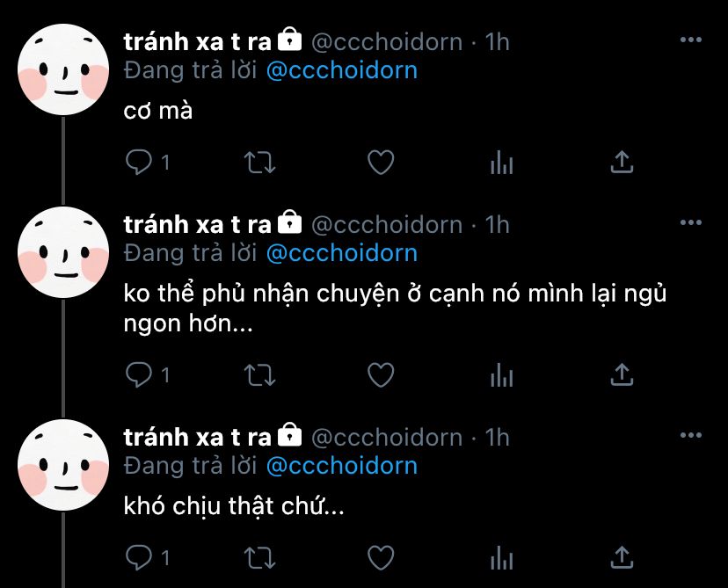
Task: View analytics for the "cơ mà" tweet
Action: click(501, 163)
